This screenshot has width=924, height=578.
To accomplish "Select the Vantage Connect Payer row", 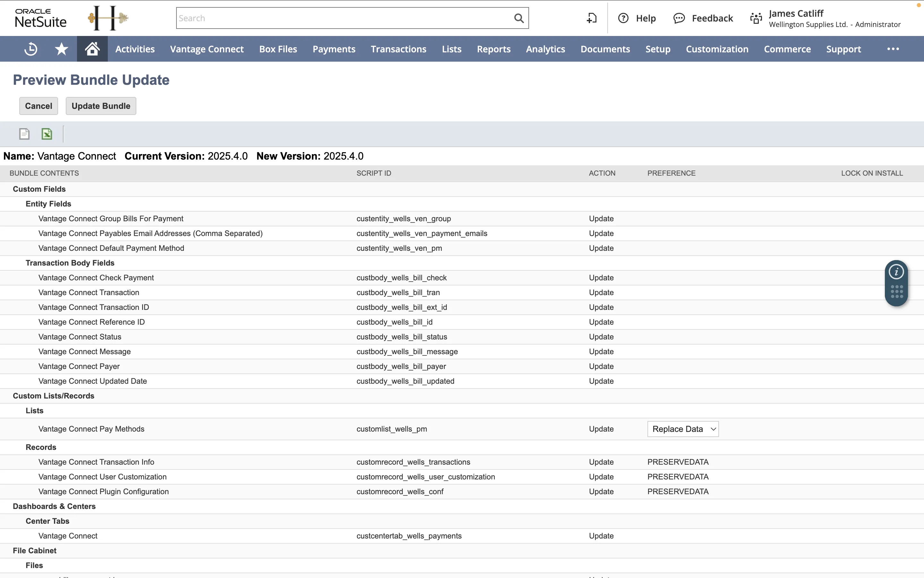I will [462, 366].
